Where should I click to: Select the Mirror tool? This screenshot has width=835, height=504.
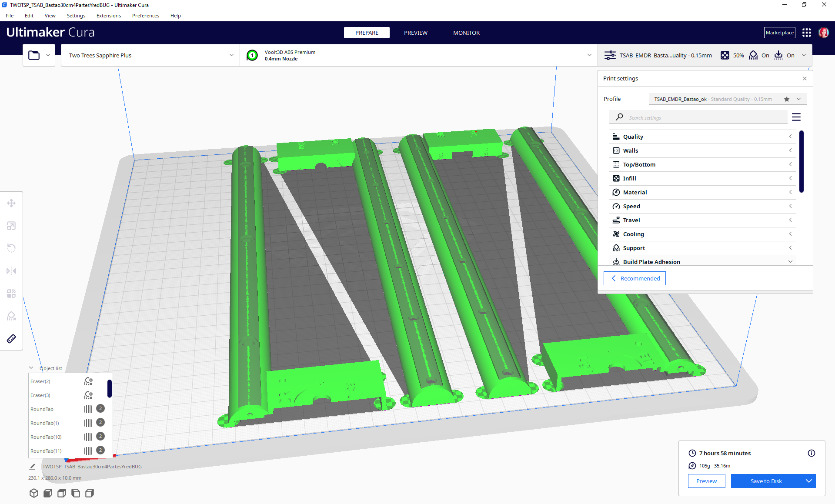click(x=11, y=271)
